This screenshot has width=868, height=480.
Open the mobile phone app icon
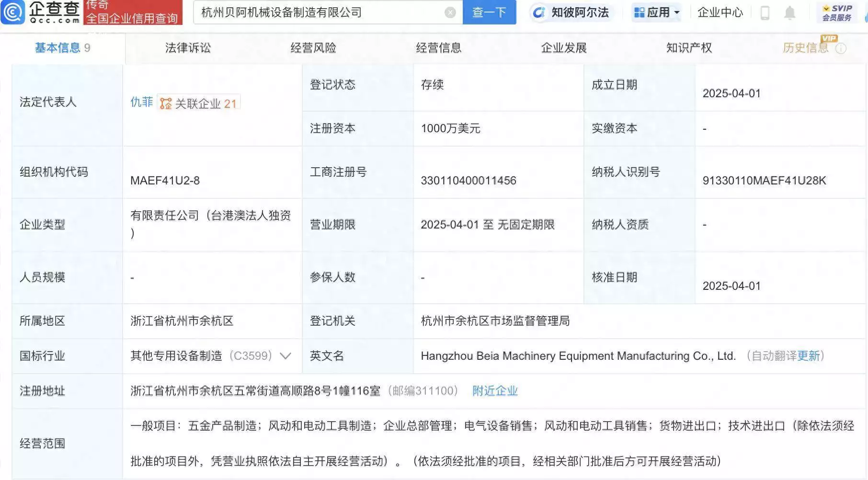coord(765,13)
